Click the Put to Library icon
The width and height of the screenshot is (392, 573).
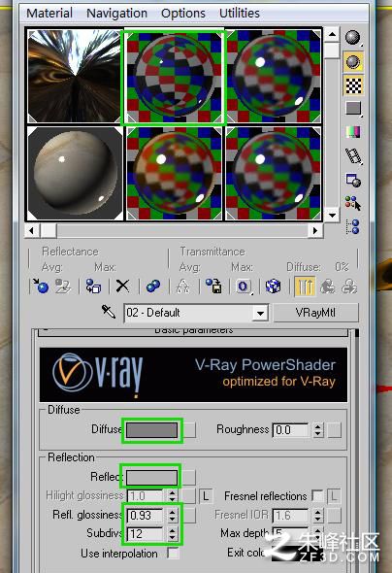pos(213,286)
